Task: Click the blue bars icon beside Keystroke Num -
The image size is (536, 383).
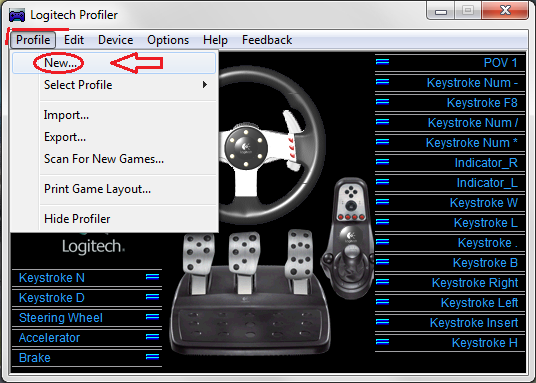Action: (382, 82)
